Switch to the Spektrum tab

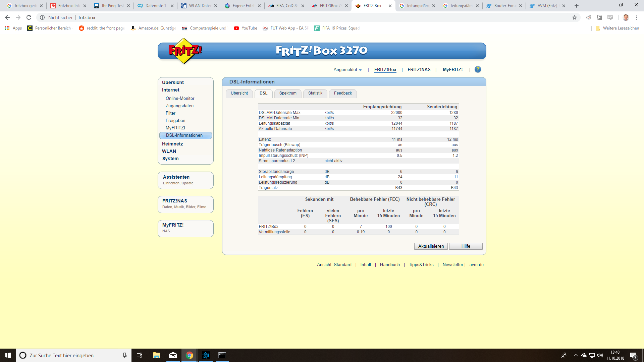(288, 93)
